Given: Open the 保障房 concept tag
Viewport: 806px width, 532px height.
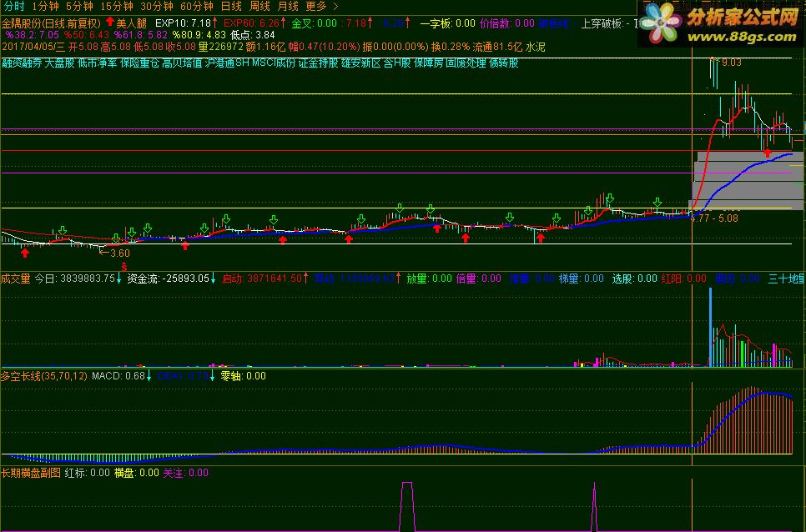Looking at the screenshot, I should pyautogui.click(x=429, y=63).
